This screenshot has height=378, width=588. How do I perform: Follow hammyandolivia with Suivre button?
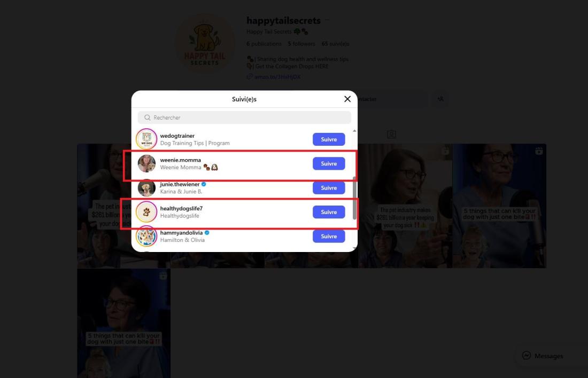pos(329,236)
